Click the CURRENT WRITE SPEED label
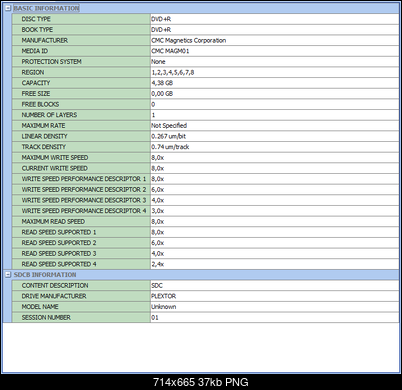This screenshot has height=390, width=402. (55, 168)
